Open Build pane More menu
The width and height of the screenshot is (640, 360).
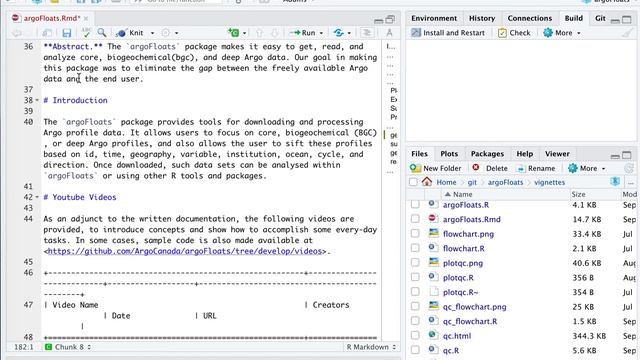click(x=562, y=33)
